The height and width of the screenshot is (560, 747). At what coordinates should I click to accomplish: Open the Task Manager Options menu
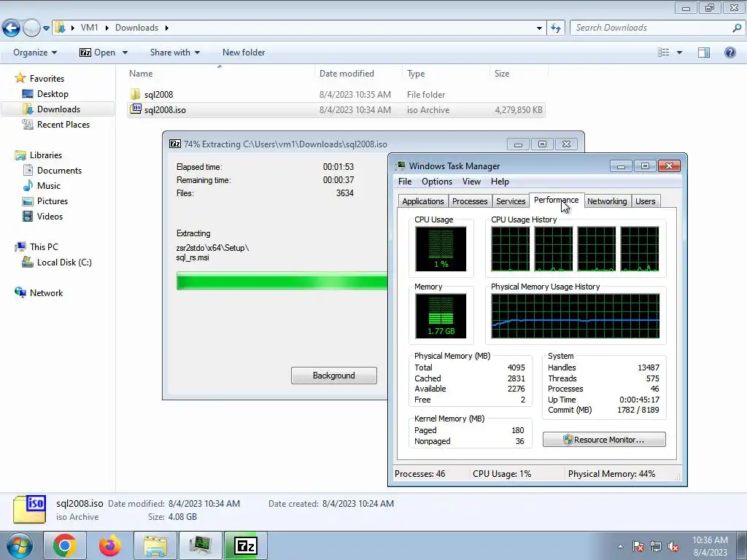click(437, 182)
